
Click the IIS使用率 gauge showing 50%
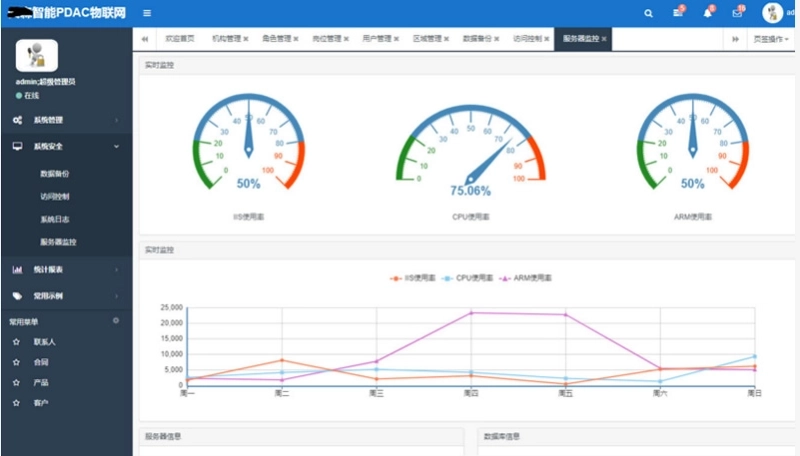click(x=248, y=143)
